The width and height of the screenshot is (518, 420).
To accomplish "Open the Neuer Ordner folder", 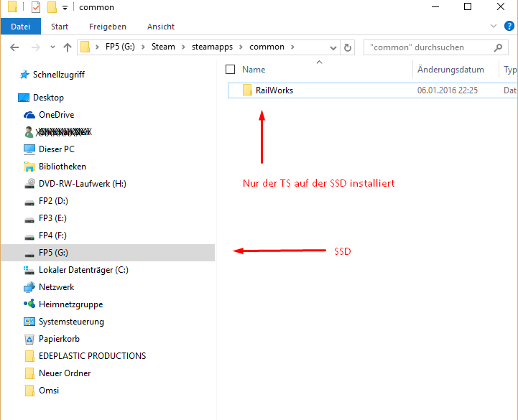I will coord(65,373).
